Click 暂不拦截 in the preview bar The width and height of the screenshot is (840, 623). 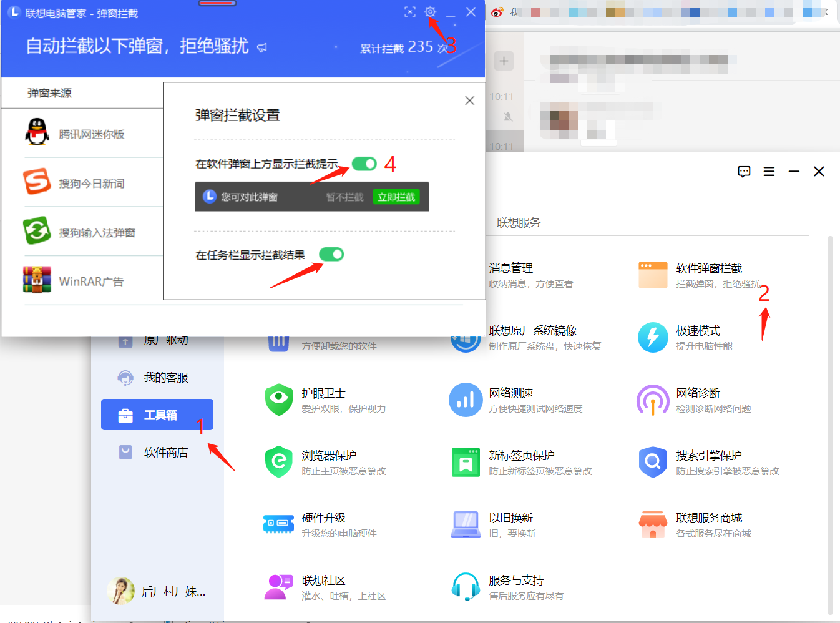coord(344,197)
